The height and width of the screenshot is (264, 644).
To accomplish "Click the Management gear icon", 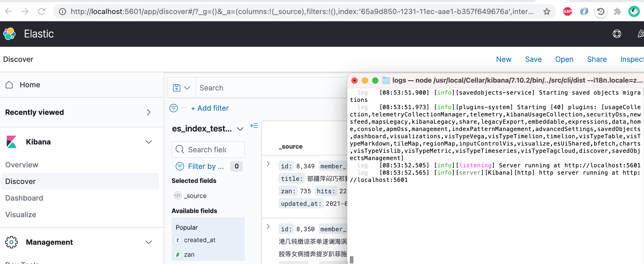I will coord(11,242).
